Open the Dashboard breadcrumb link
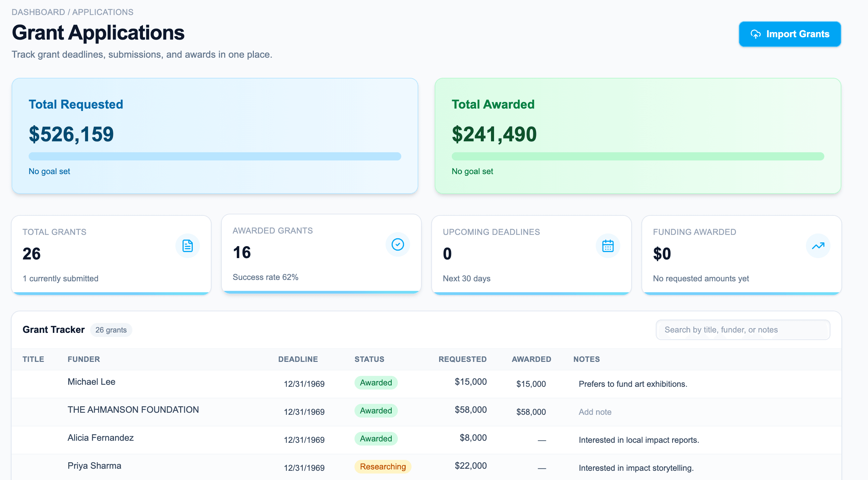This screenshot has height=480, width=868. [38, 12]
